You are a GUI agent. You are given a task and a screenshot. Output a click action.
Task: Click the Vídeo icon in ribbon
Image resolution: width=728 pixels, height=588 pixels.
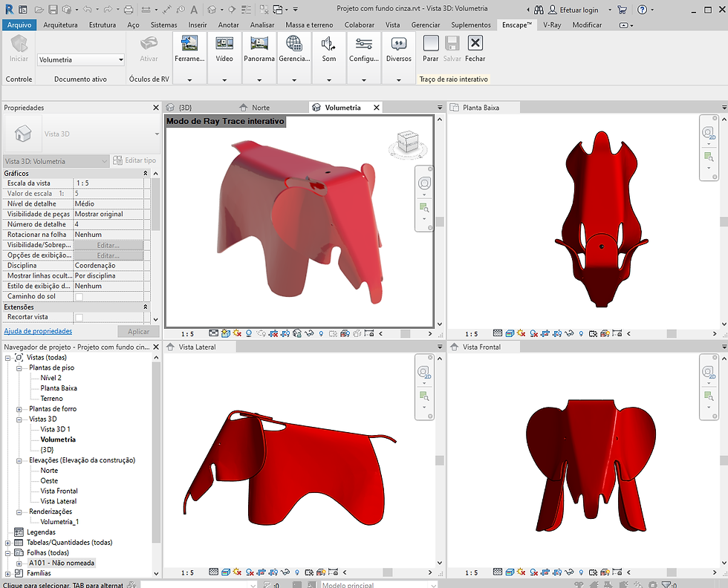tap(224, 44)
